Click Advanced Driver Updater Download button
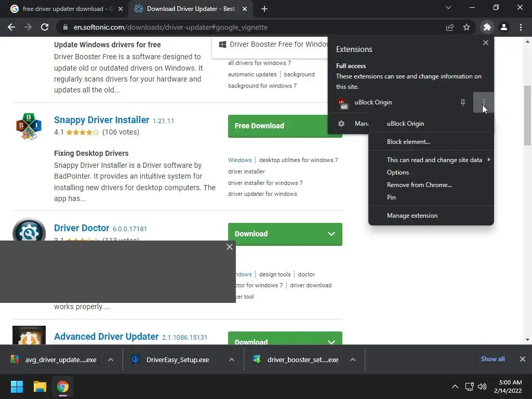The width and height of the screenshot is (532, 399). click(x=285, y=339)
